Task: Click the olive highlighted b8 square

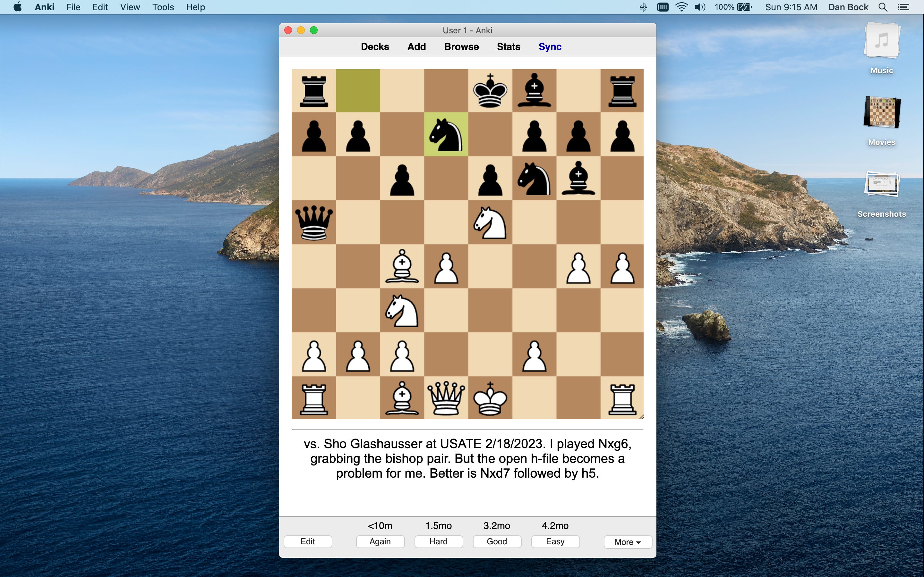Action: (358, 91)
